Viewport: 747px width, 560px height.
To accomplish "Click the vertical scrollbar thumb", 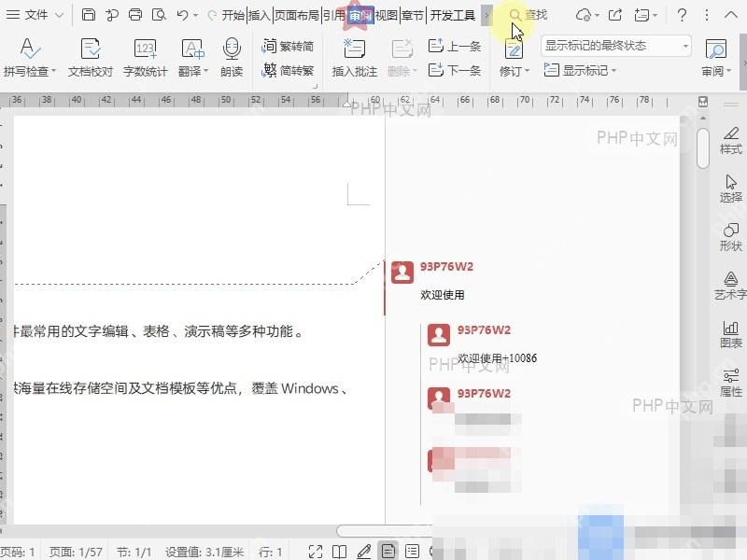I will pos(703,147).
